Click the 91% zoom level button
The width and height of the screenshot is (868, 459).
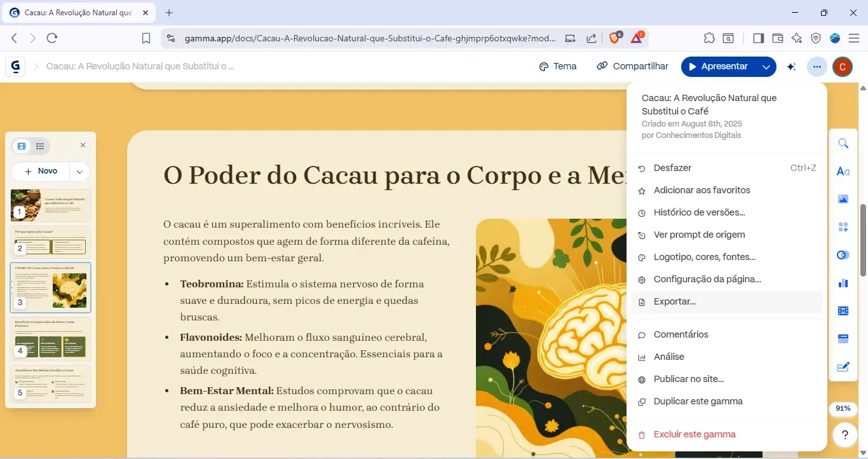pyautogui.click(x=843, y=408)
